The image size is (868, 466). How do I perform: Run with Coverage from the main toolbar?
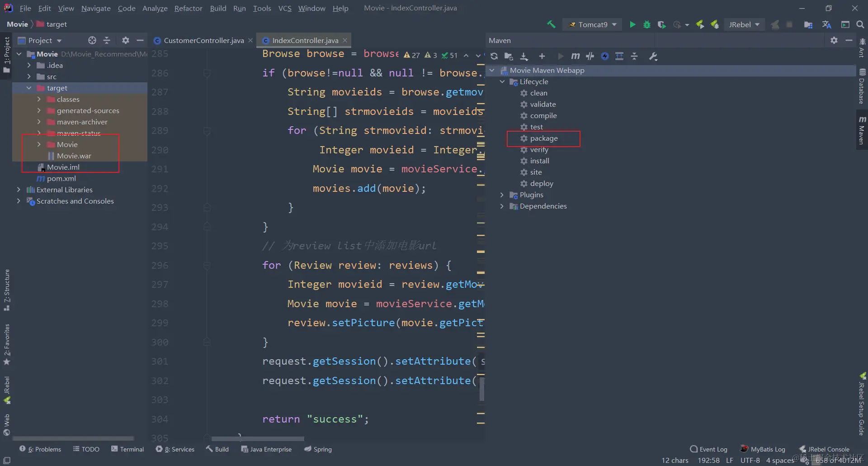pos(661,24)
